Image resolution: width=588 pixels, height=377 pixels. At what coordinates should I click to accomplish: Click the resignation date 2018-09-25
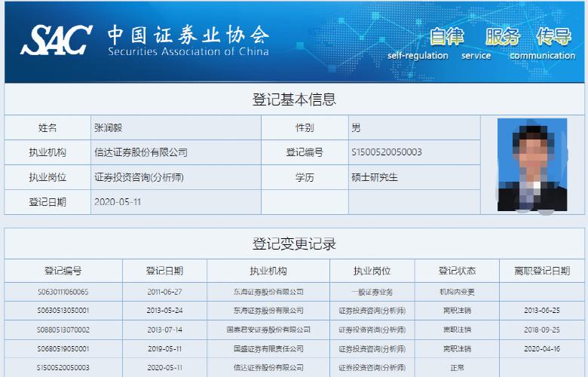click(x=543, y=329)
